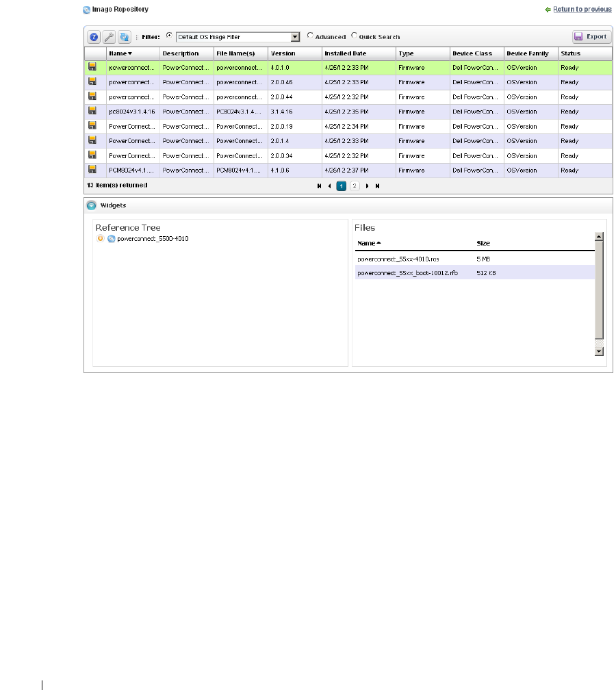The image size is (616, 690).
Task: Click the Image Repository title icon
Action: 87,10
